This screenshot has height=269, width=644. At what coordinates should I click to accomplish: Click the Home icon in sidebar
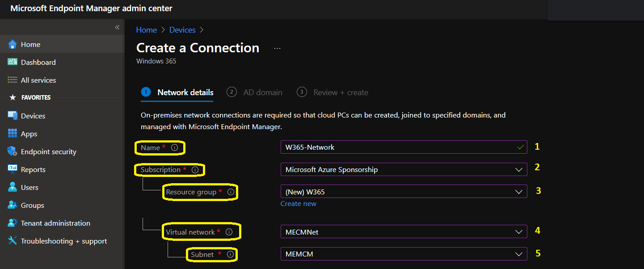pos(12,44)
